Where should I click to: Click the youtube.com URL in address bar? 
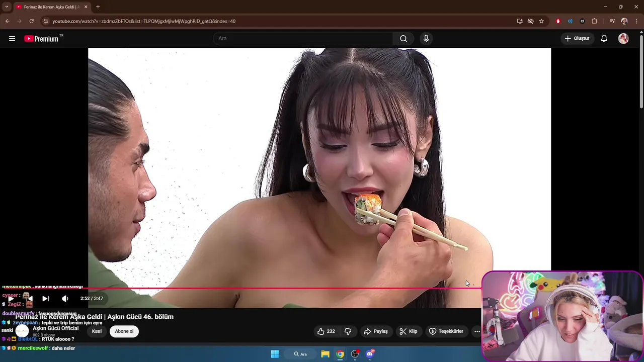(144, 21)
